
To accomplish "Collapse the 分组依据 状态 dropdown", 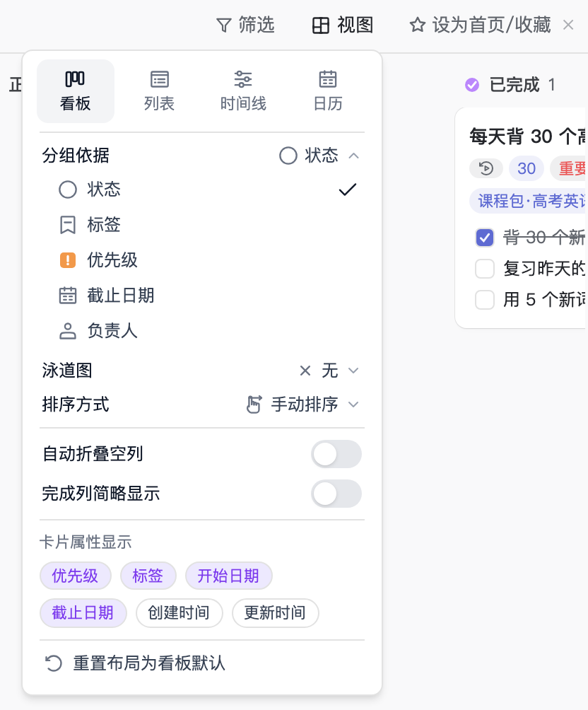I will (x=319, y=156).
